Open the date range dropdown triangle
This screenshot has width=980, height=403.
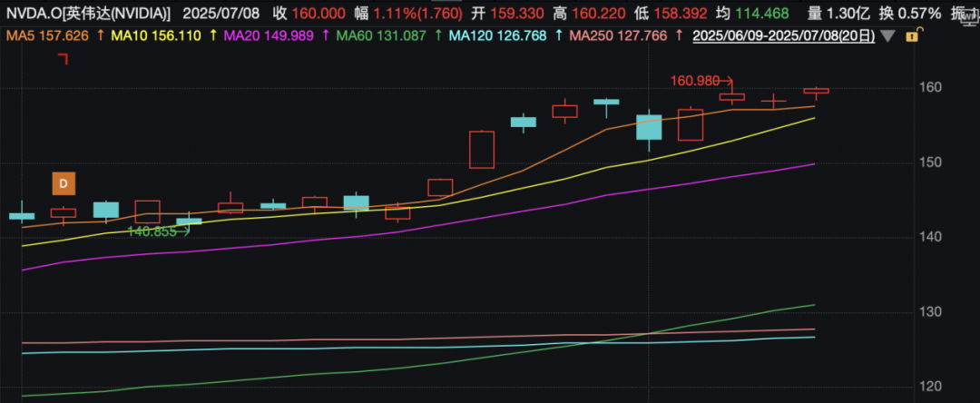tap(887, 35)
